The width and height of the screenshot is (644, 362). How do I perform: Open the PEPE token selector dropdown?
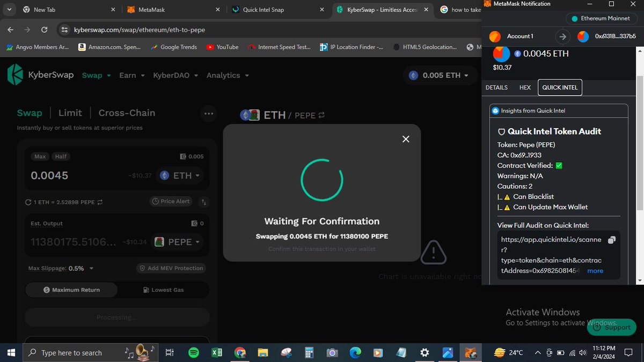pos(177,242)
